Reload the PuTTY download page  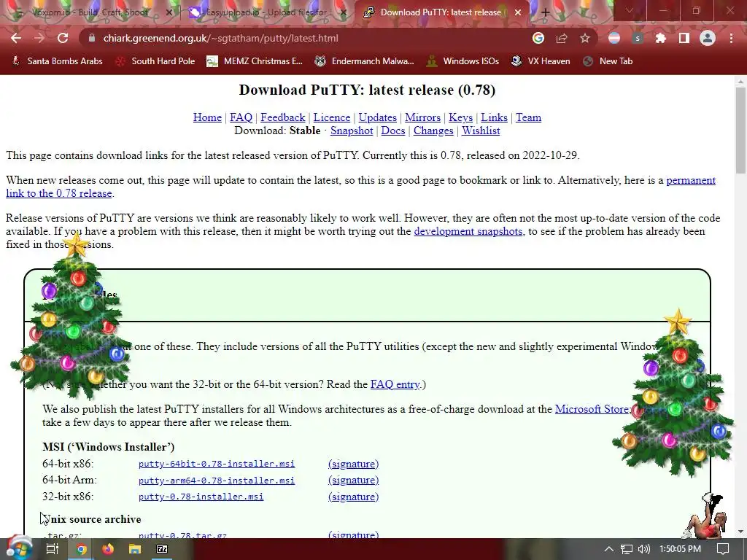(63, 38)
